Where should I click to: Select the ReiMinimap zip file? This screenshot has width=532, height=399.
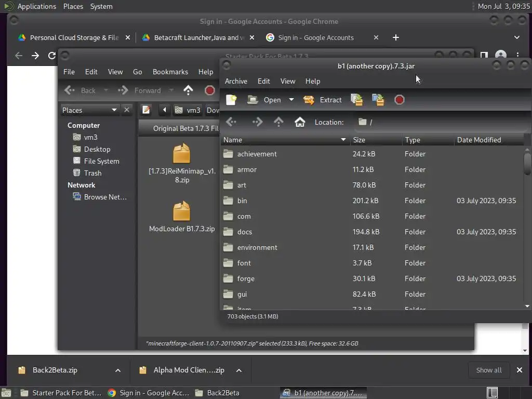pyautogui.click(x=182, y=163)
